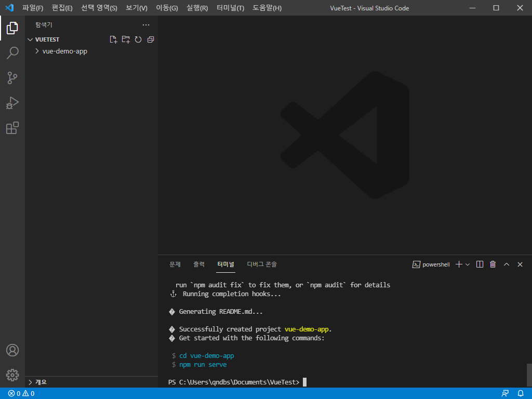
Task: Minimize the VS Code window
Action: [472, 8]
